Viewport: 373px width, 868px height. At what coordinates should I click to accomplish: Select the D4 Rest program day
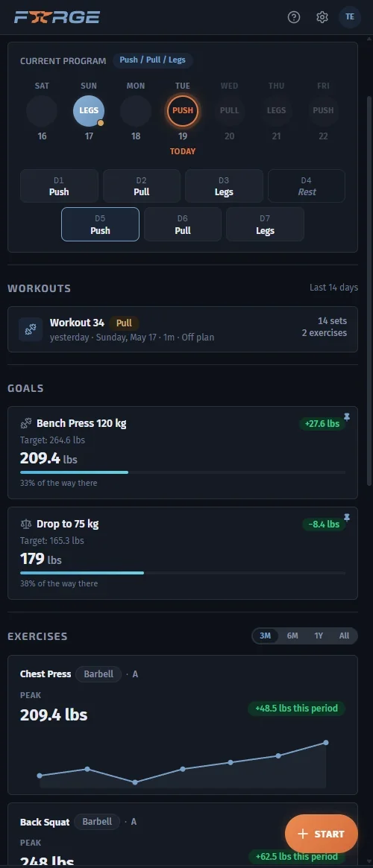(307, 186)
